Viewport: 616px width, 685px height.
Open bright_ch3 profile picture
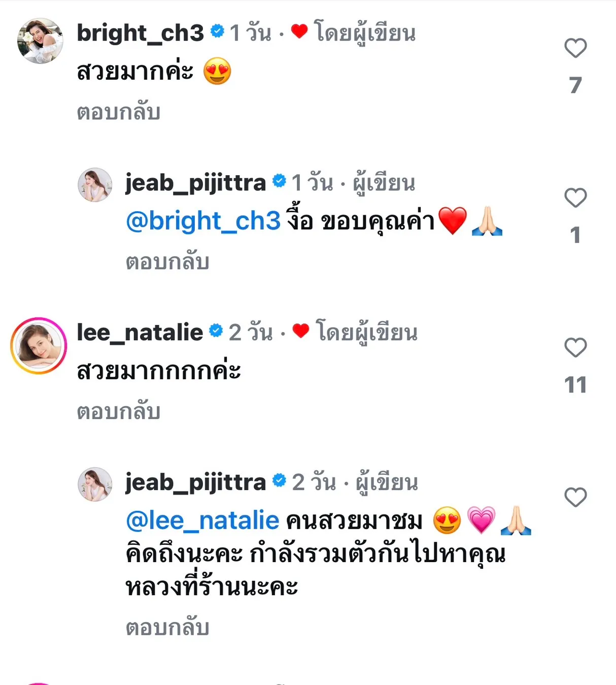point(40,41)
